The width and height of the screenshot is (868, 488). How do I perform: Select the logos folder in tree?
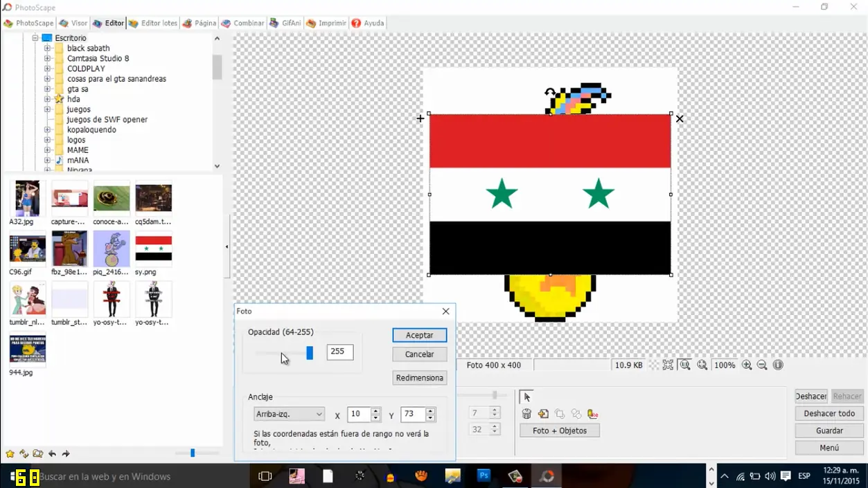76,140
